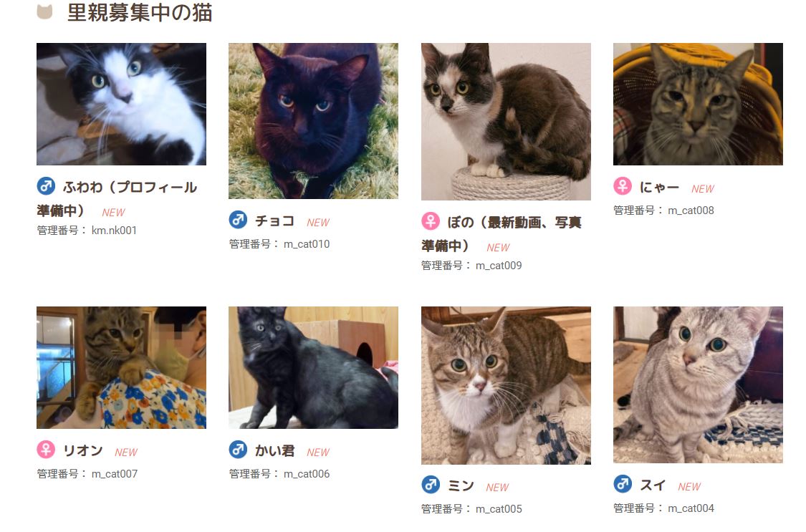806x532 pixels.
Task: Click the female icon beside リオン
Action: pos(47,450)
